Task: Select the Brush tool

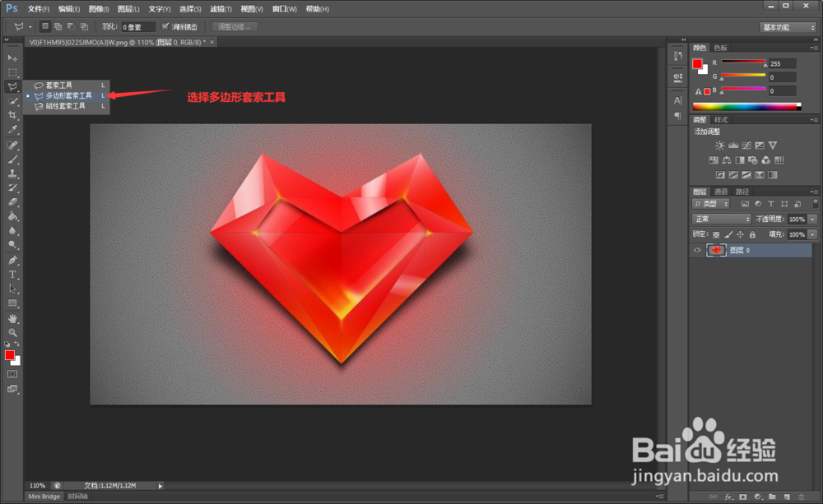Action: pos(12,160)
